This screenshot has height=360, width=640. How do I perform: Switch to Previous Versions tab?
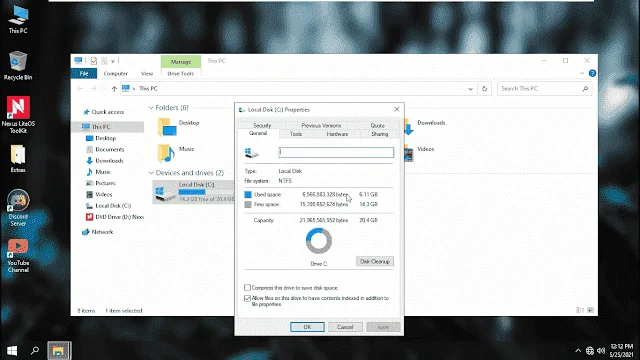pos(321,125)
